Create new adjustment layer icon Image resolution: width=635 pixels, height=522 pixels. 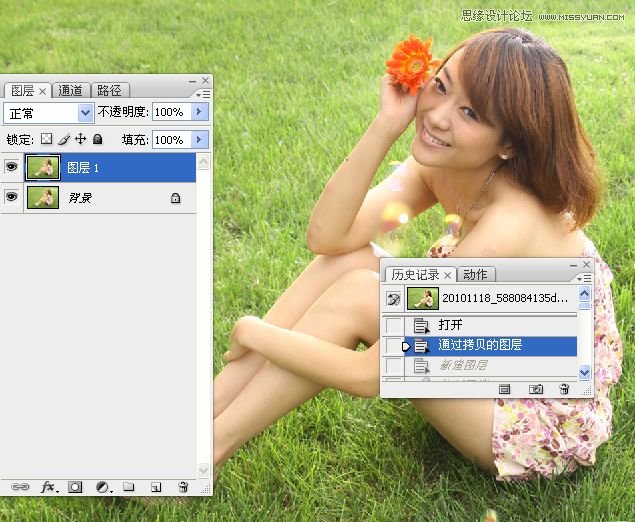(102, 487)
